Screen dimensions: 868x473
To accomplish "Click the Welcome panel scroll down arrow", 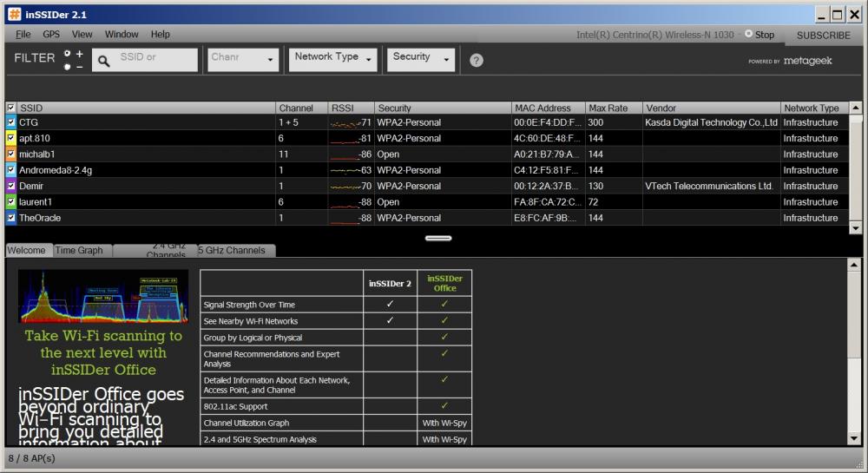I will click(x=854, y=438).
